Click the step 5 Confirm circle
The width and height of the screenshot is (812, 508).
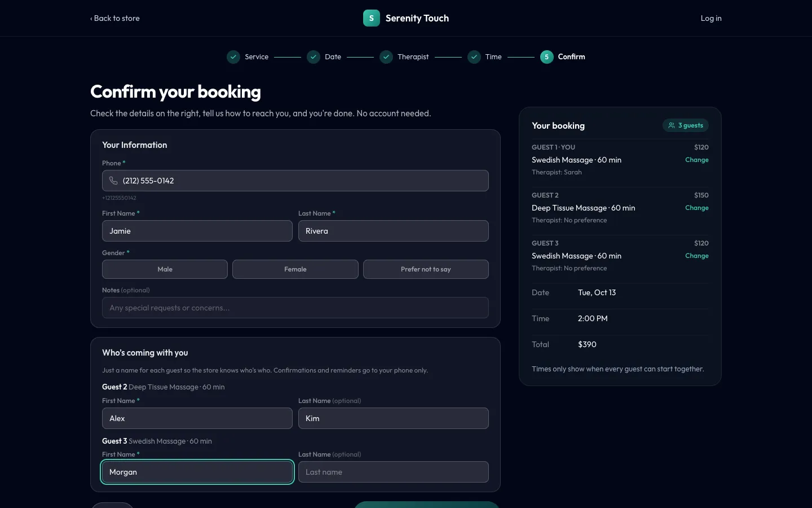[546, 57]
